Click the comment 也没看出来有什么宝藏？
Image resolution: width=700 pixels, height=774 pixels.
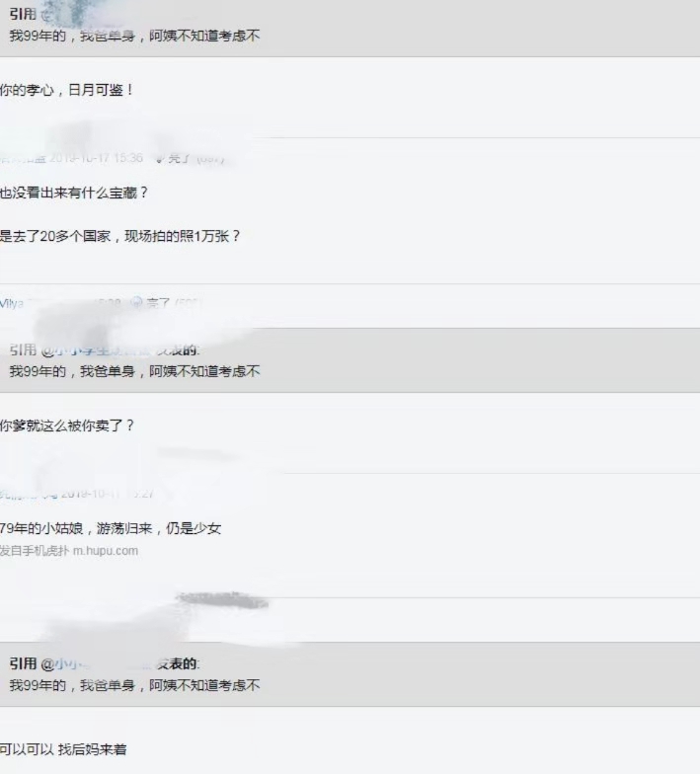(73, 193)
